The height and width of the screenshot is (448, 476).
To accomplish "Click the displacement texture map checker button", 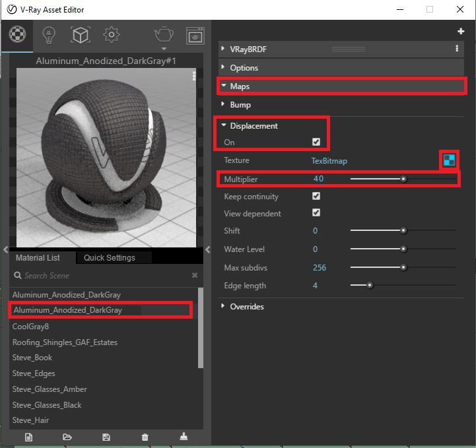I will (x=450, y=160).
